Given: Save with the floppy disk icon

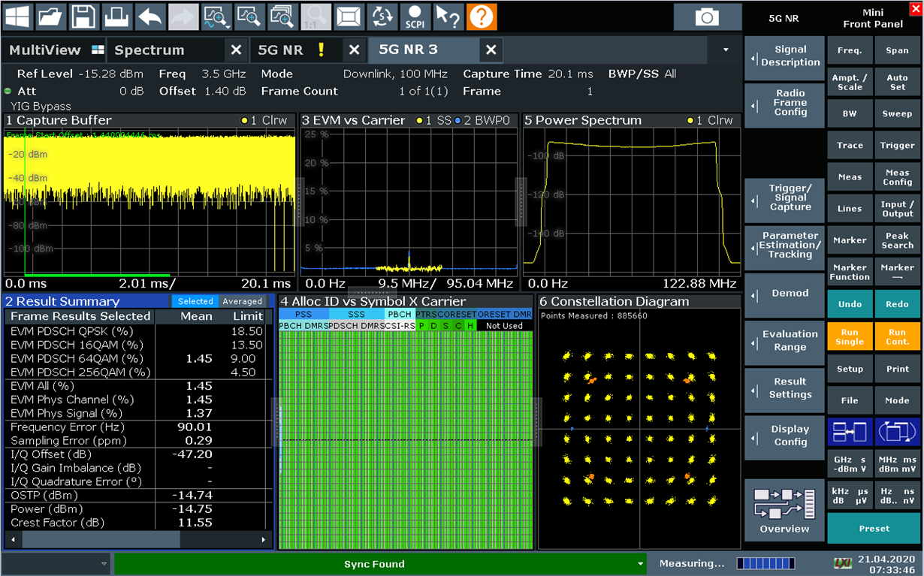Looking at the screenshot, I should tap(83, 16).
